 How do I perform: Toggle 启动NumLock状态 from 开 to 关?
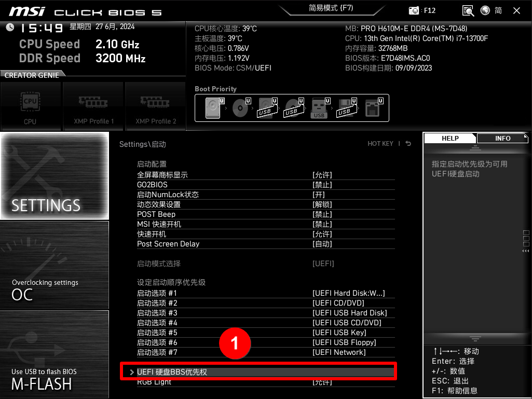(324, 194)
